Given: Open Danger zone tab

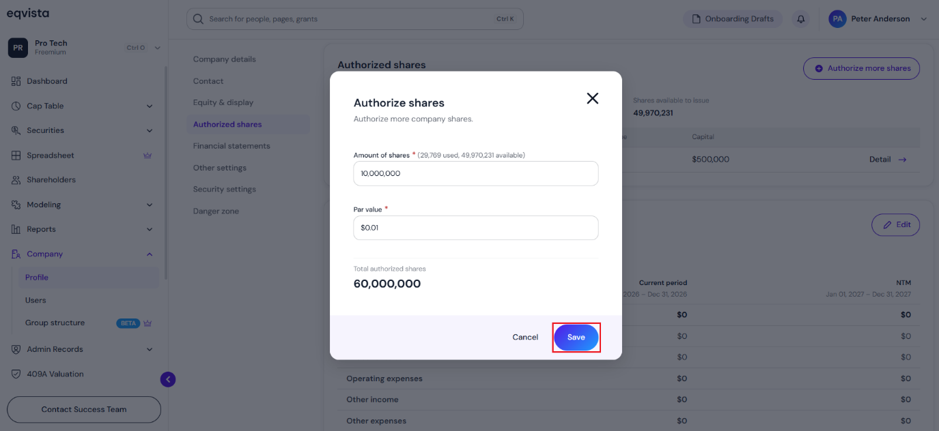Looking at the screenshot, I should click(216, 211).
